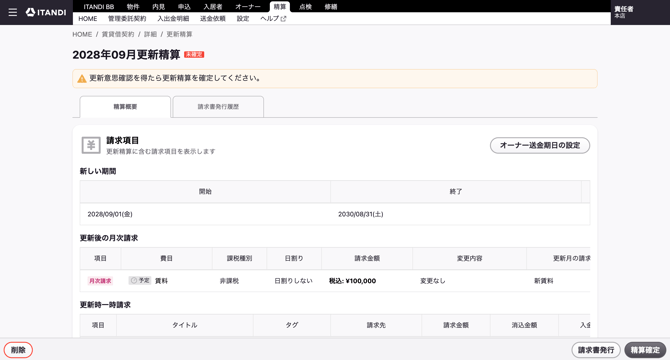Click the yen billing items icon
Image resolution: width=670 pixels, height=360 pixels.
tap(91, 145)
